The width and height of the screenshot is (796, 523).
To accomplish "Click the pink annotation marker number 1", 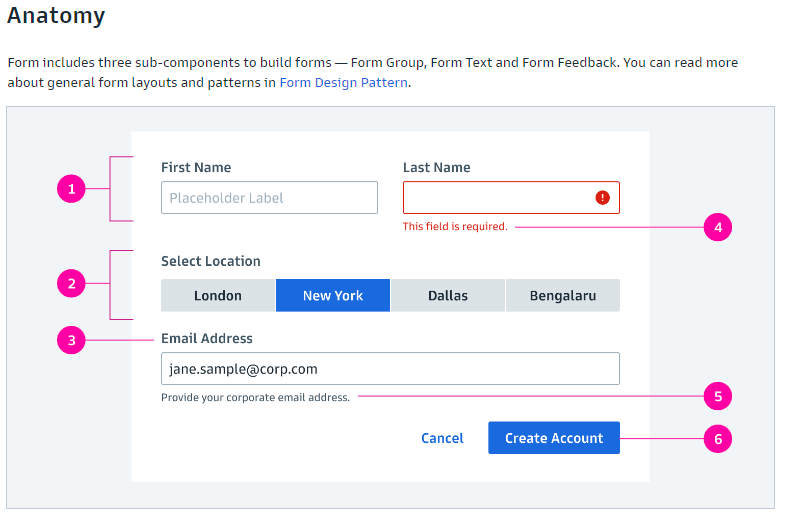I will [x=71, y=188].
